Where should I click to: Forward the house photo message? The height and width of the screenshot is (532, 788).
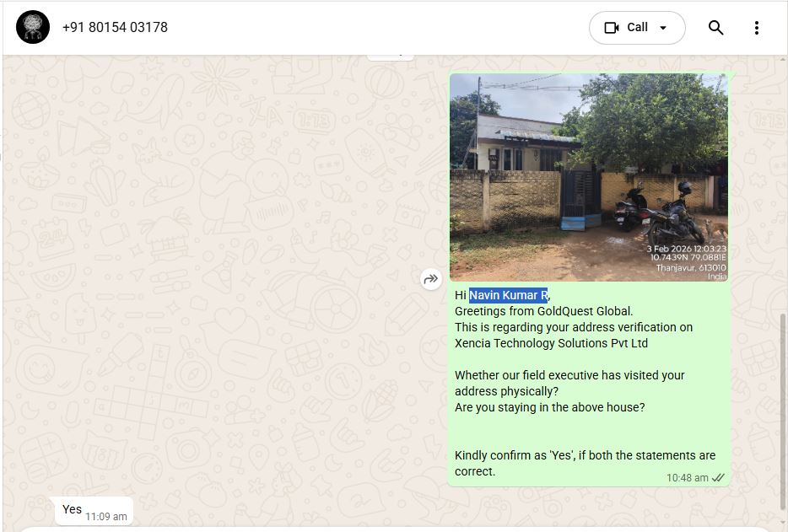click(x=431, y=279)
